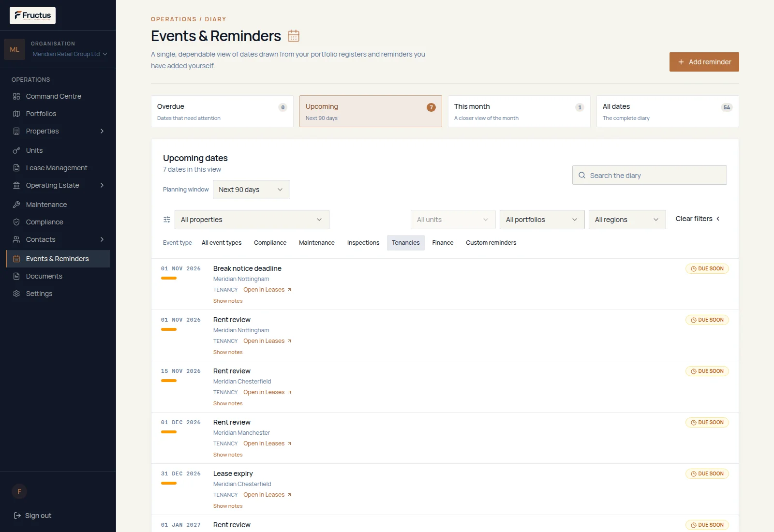Expand the Properties submenu chevron

click(x=102, y=131)
